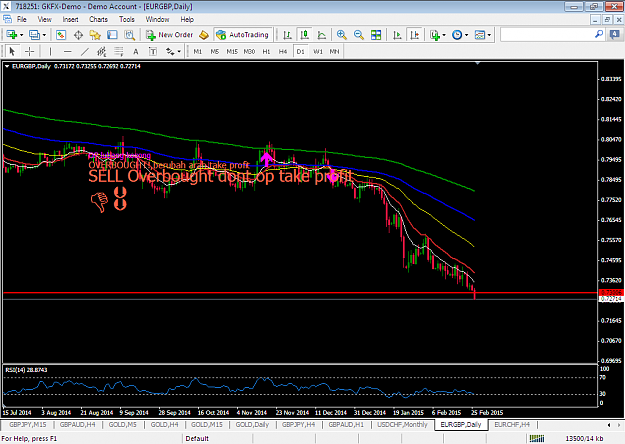
Task: Click the search input field in toolbar
Action: point(548,35)
